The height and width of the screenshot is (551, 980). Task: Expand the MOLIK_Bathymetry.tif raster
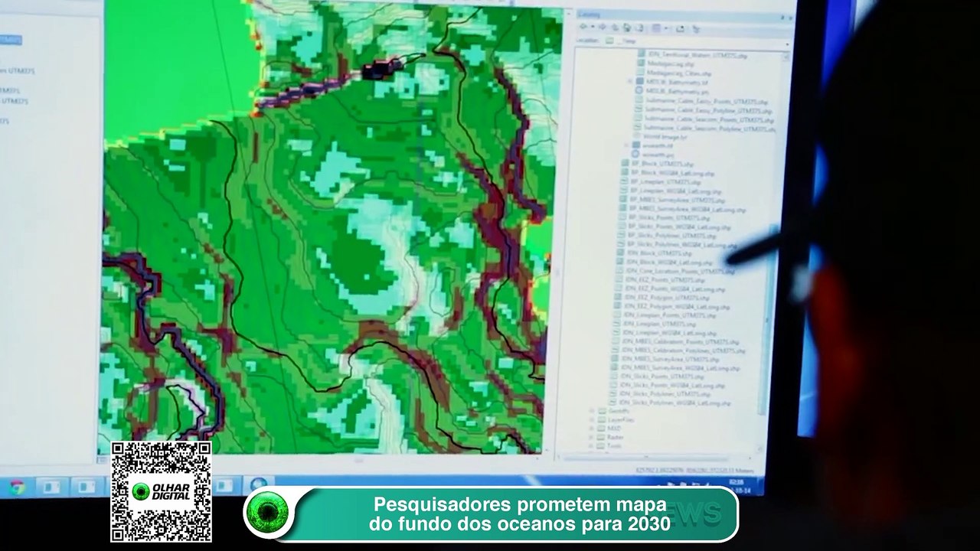(630, 80)
